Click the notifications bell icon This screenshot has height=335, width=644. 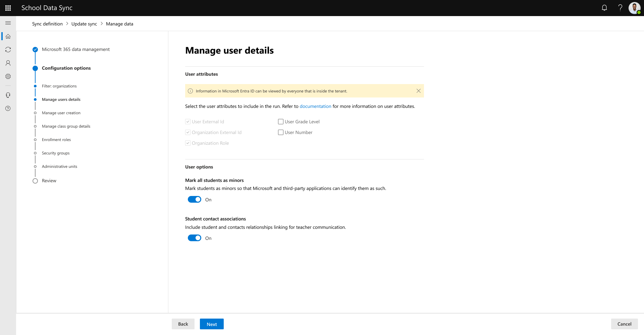[x=604, y=8]
